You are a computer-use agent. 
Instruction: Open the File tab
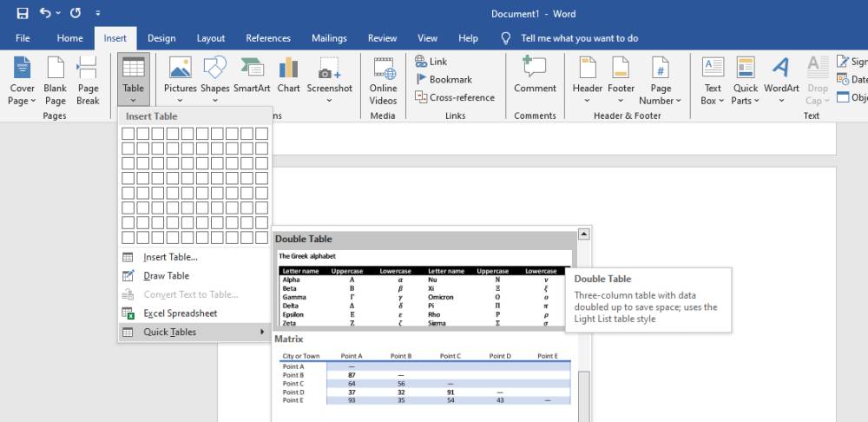[23, 38]
